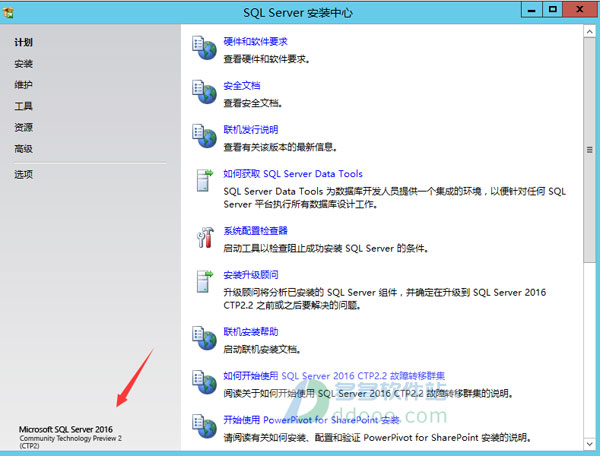
Task: Click the Microsoft SQL Server 2016 label
Action: tap(66, 429)
